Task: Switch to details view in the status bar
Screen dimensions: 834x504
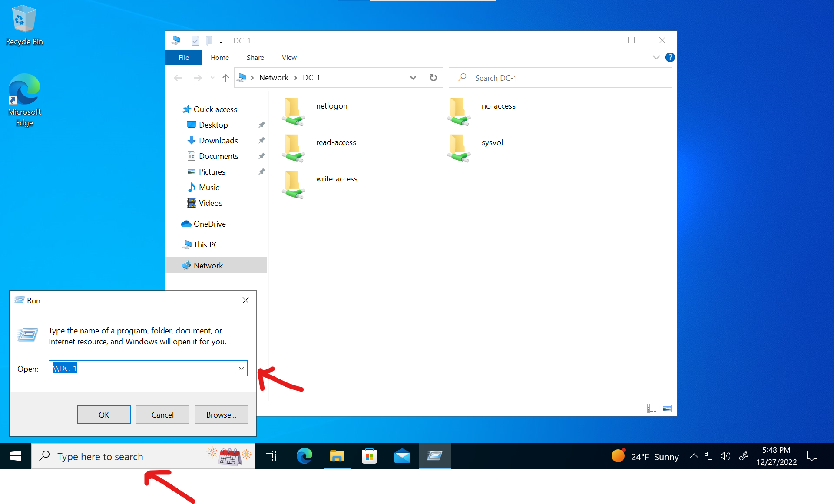Action: [652, 408]
